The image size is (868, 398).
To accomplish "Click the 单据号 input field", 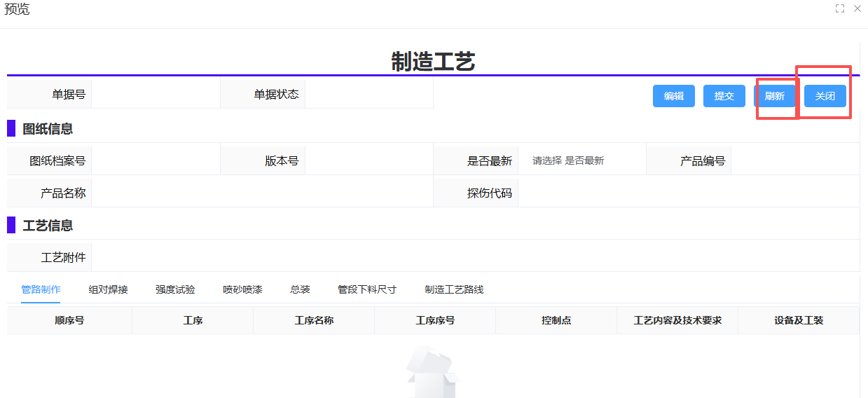I will tap(156, 95).
